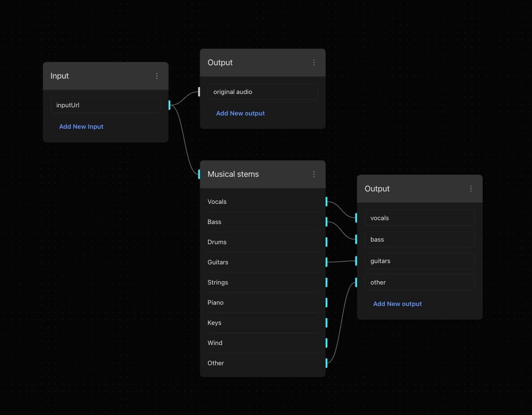Open the original audio Output node's kebab menu
The width and height of the screenshot is (532, 415).
pyautogui.click(x=314, y=63)
